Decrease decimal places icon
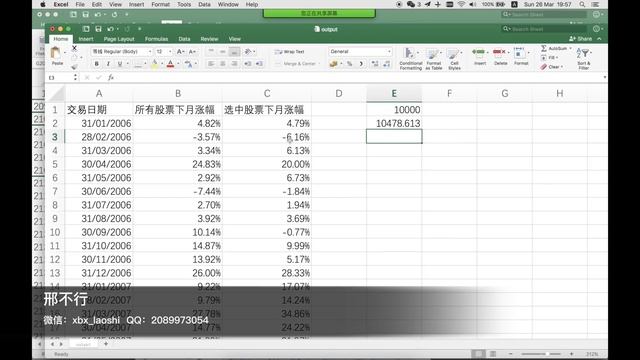 coord(387,64)
